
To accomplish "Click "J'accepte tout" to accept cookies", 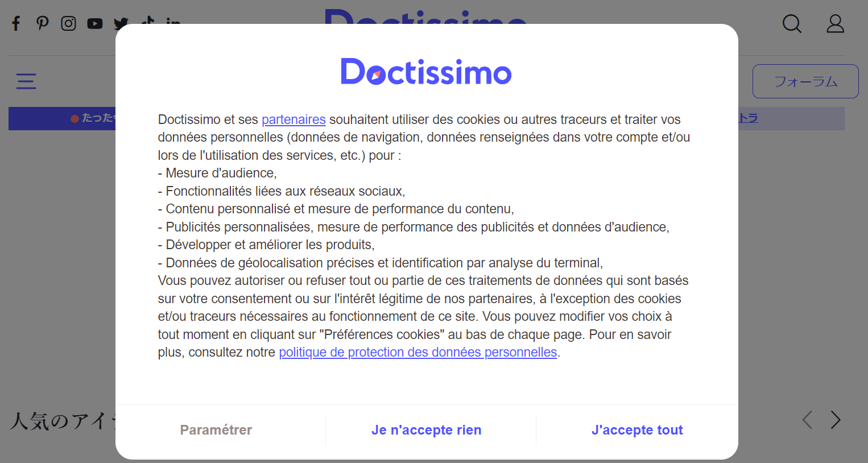I will 637,430.
